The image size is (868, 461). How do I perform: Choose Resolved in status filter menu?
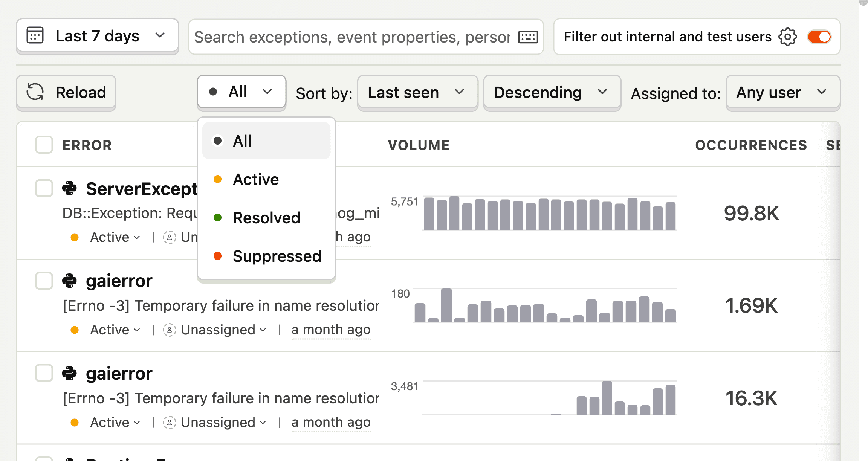click(x=266, y=218)
